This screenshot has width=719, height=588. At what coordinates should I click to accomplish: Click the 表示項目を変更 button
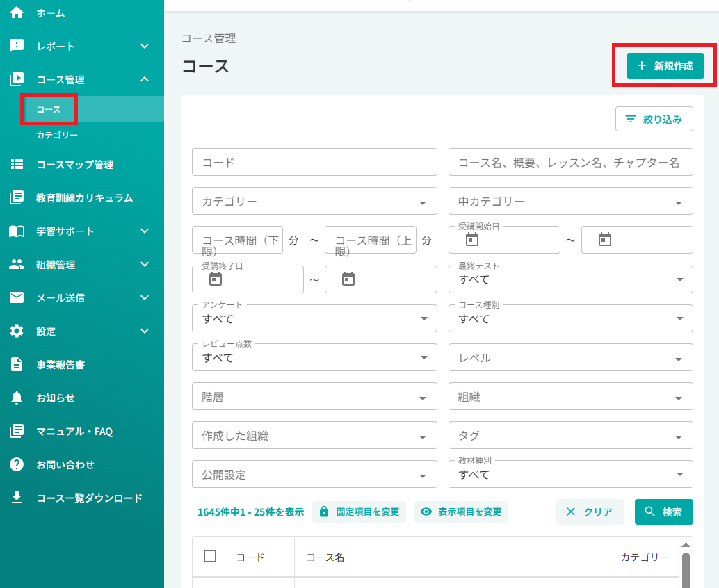461,512
